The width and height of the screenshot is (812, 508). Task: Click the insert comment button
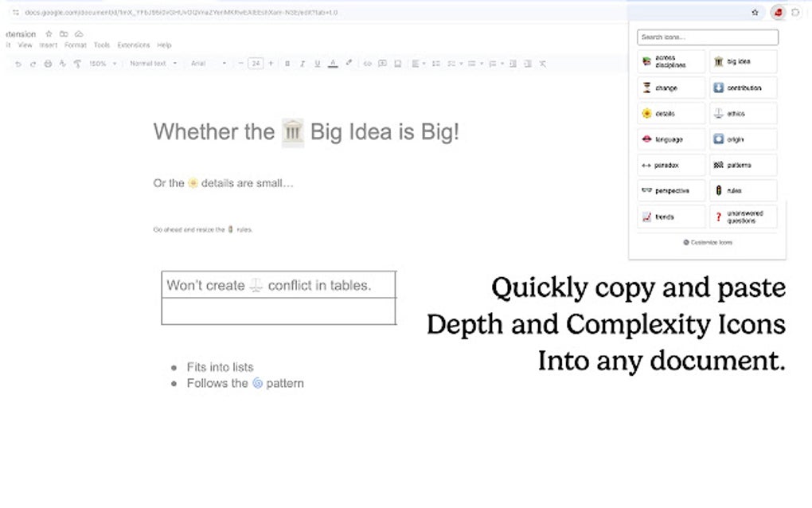(x=382, y=63)
